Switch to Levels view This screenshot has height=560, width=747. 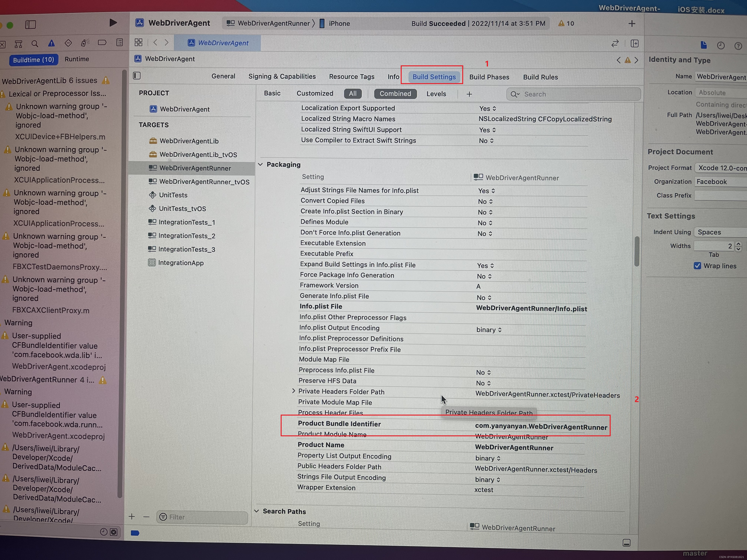[436, 94]
